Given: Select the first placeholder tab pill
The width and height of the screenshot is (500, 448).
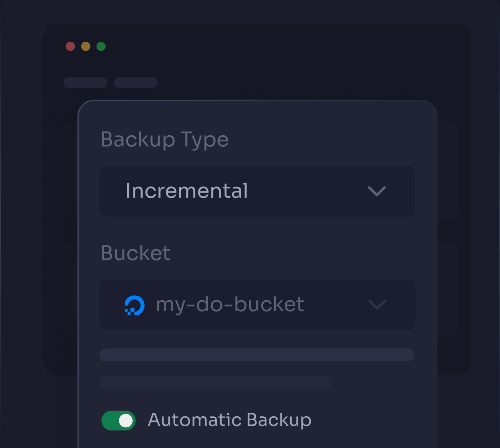Looking at the screenshot, I should (86, 83).
